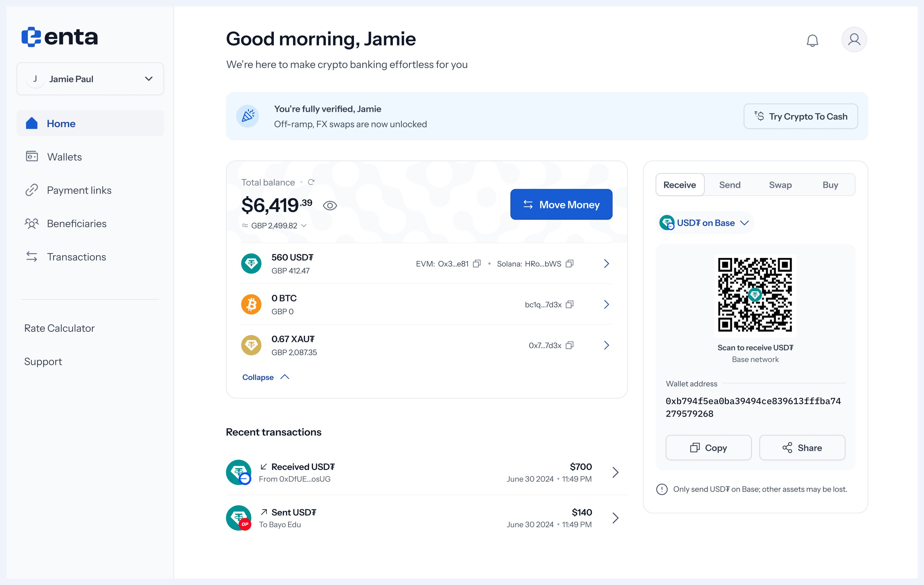
Task: Click the enta logo
Action: click(60, 37)
